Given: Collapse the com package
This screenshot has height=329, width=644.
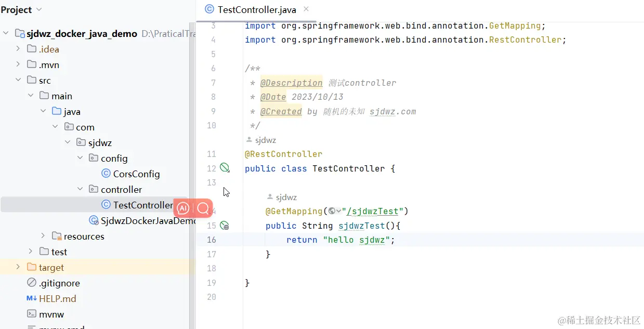Looking at the screenshot, I should click(x=56, y=127).
